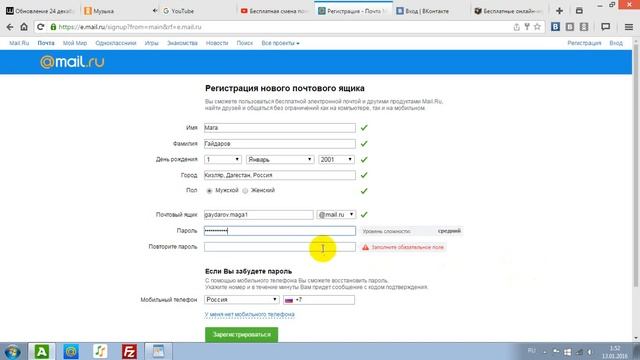640x360 pixels.
Task: Open the VK extension icon
Action: point(556,27)
